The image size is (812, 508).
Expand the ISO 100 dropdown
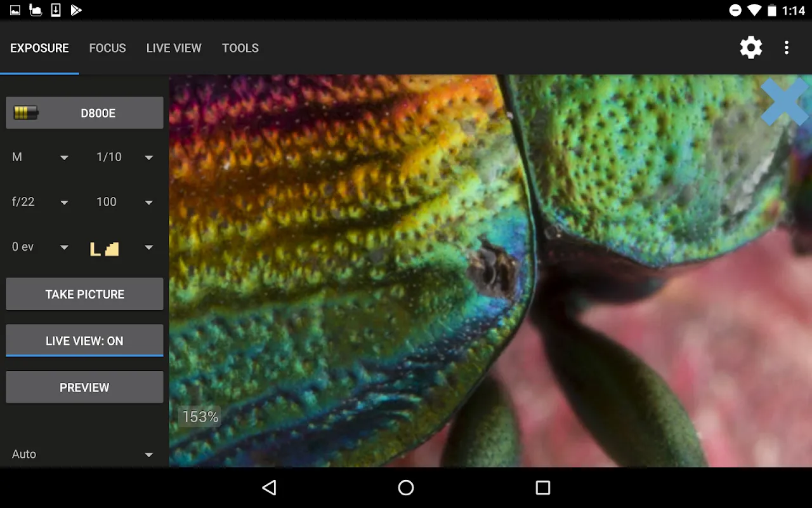click(124, 202)
